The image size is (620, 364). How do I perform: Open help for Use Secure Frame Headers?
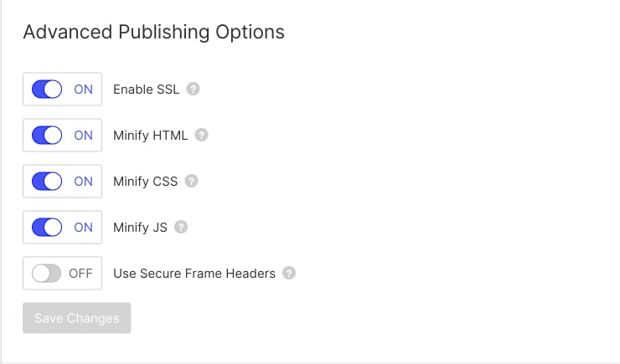(289, 273)
